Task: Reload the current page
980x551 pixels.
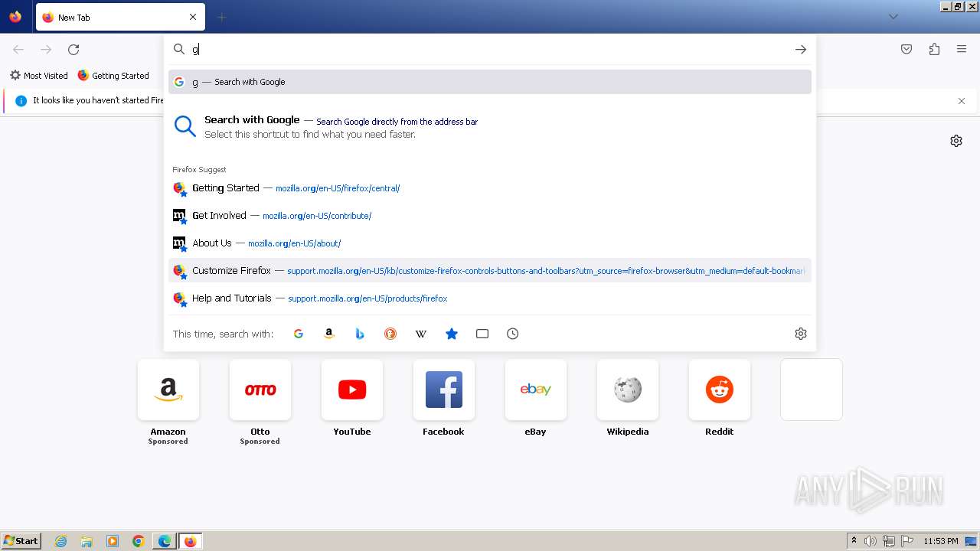Action: [x=73, y=50]
